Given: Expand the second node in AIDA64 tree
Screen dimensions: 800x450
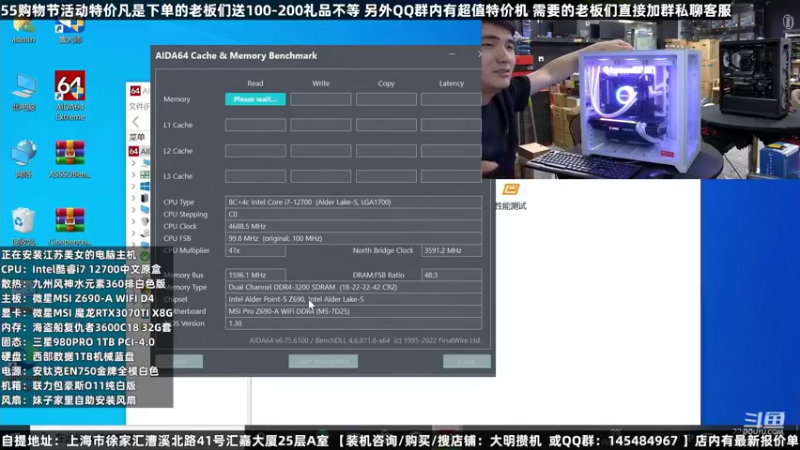Looking at the screenshot, I should pos(134,175).
